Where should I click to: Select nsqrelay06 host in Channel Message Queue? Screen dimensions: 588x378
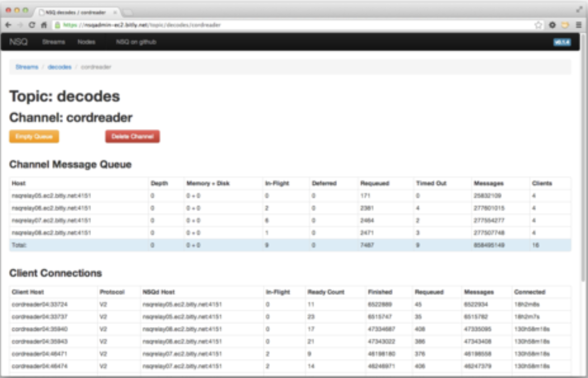pyautogui.click(x=52, y=208)
